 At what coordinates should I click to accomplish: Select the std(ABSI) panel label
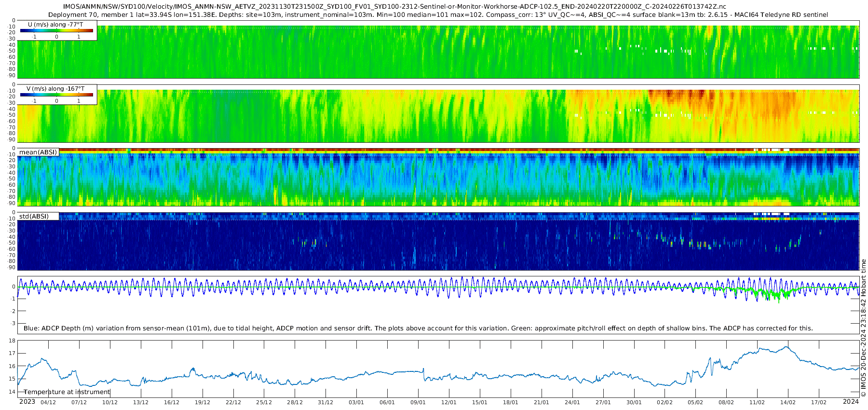click(x=34, y=216)
